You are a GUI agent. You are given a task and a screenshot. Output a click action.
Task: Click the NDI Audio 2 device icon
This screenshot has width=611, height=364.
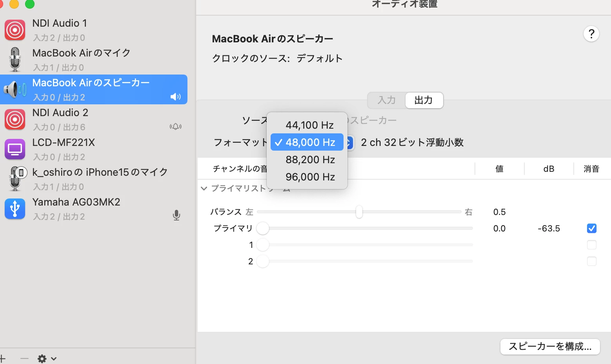pos(15,120)
